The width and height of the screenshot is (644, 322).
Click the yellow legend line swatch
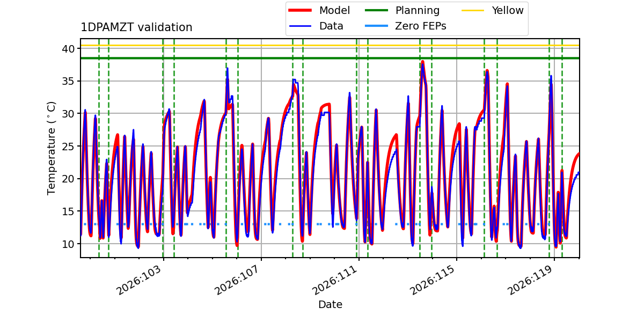(473, 11)
